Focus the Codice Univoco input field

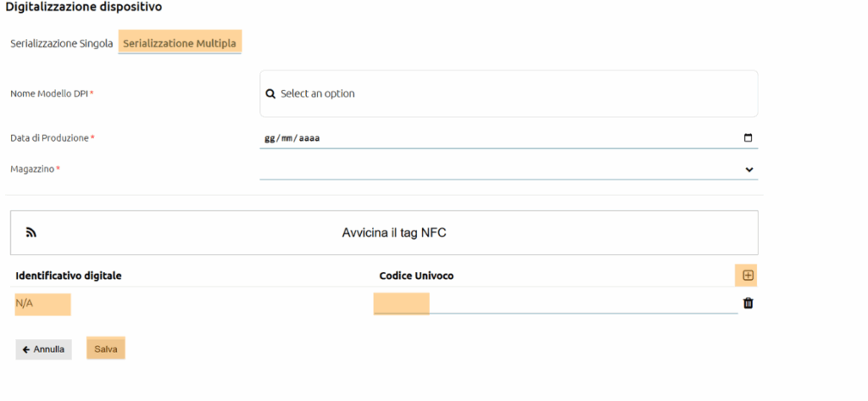[556, 304]
